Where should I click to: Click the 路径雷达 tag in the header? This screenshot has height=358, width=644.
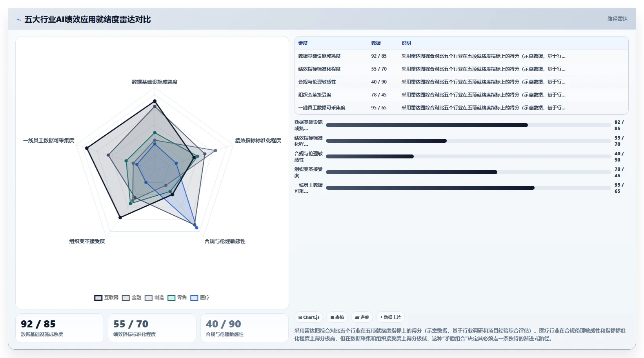coord(617,19)
